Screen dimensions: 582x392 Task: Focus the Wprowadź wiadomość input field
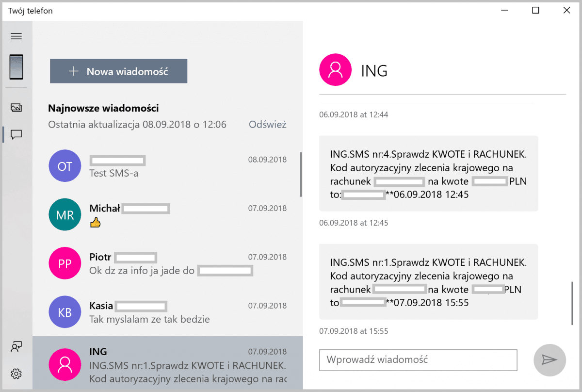coord(418,360)
